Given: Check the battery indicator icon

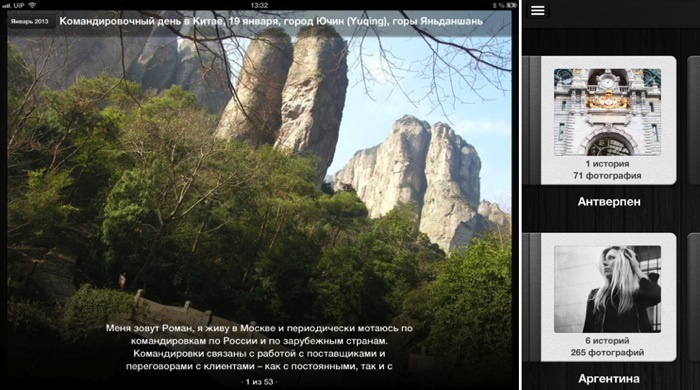Looking at the screenshot, I should (511, 5).
